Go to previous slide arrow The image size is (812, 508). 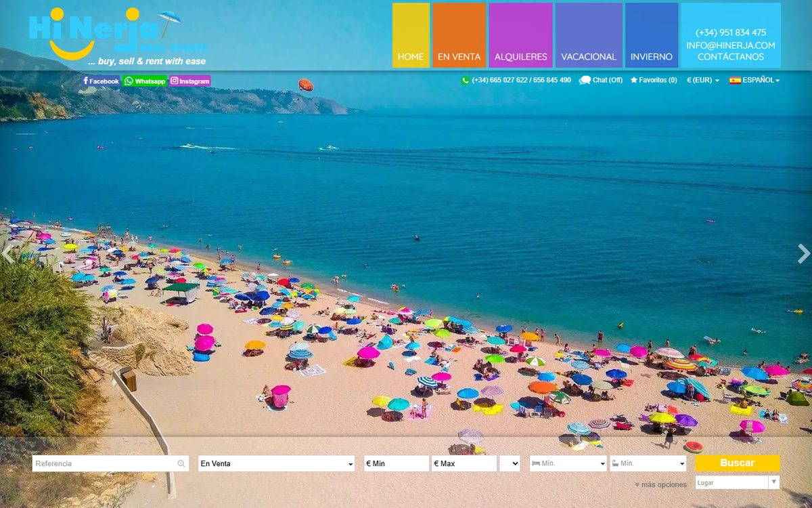click(x=8, y=254)
